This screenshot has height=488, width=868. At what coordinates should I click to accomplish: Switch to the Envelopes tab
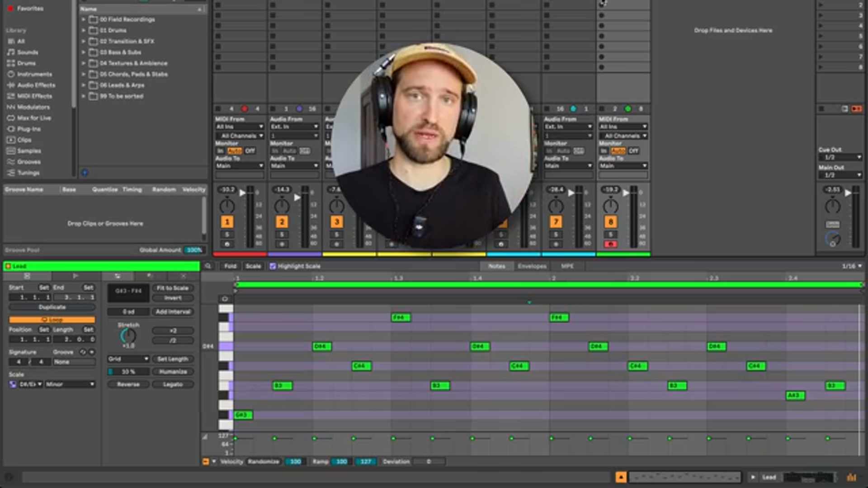tap(532, 266)
